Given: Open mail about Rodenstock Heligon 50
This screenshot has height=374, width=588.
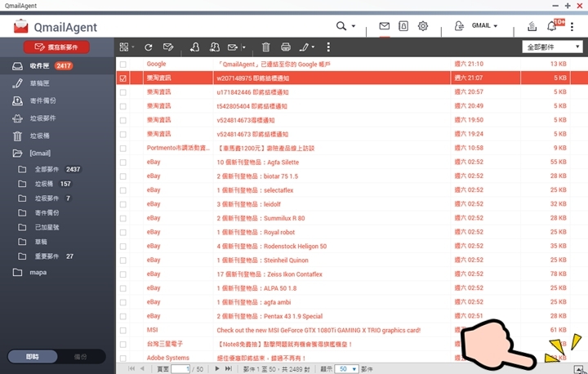Looking at the screenshot, I should 352,246.
